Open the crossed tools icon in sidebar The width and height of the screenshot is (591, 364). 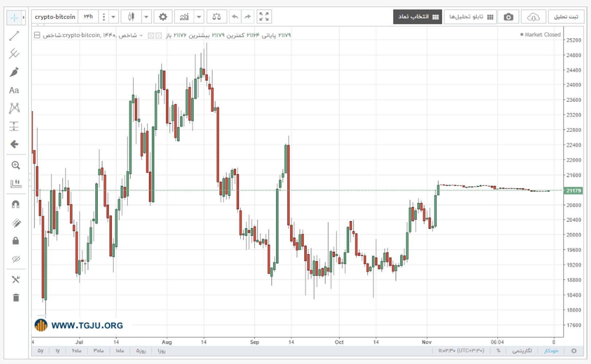coord(16,280)
